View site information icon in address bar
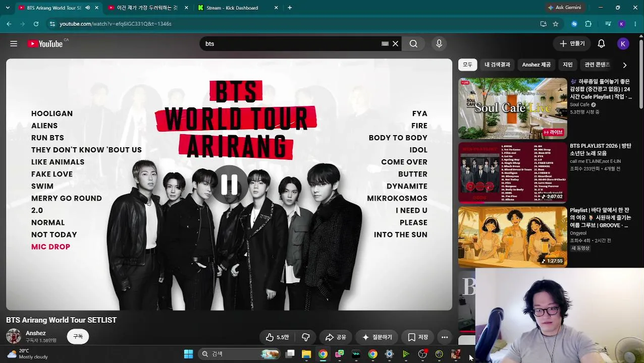This screenshot has height=363, width=644. [x=52, y=24]
